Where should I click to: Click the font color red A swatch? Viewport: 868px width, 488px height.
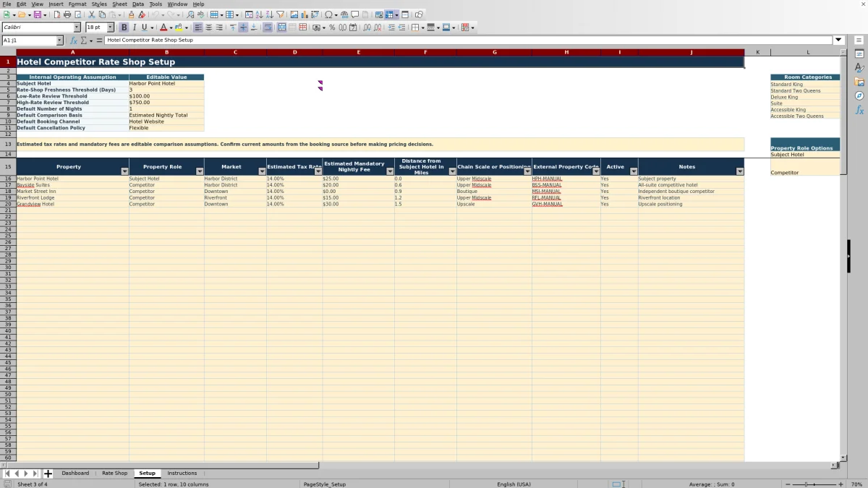point(163,27)
